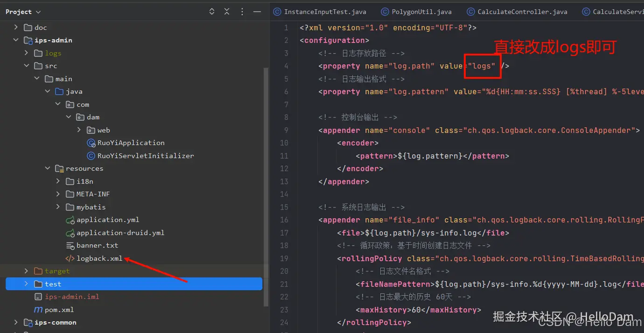The width and height of the screenshot is (644, 333).
Task: Expand the logs folder
Action: click(27, 53)
